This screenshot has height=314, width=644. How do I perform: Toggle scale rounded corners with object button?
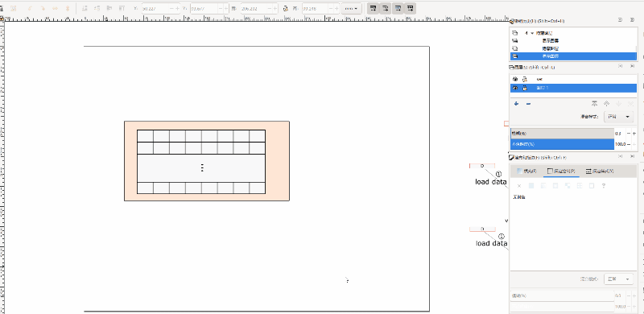(386, 8)
